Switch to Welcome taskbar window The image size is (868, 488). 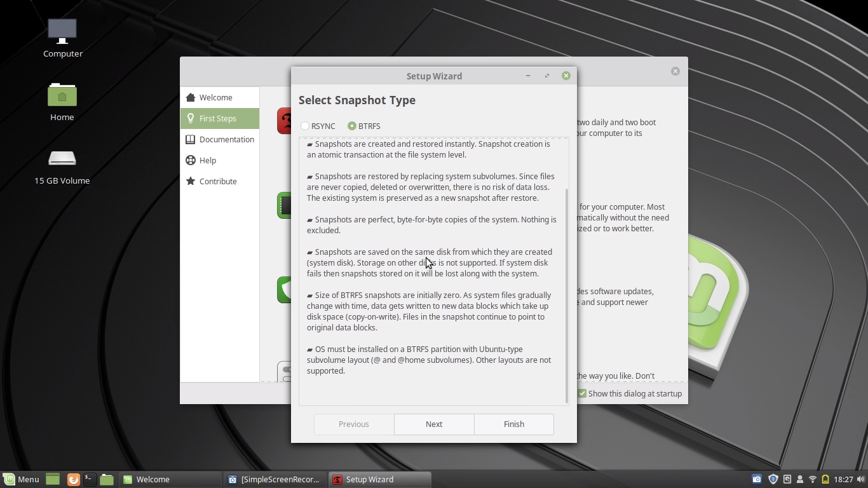tap(171, 479)
